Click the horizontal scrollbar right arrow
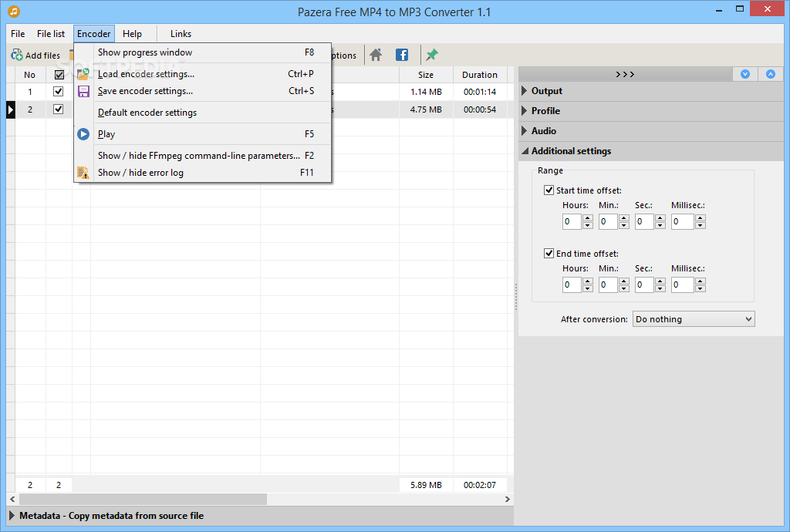790x532 pixels. point(508,500)
